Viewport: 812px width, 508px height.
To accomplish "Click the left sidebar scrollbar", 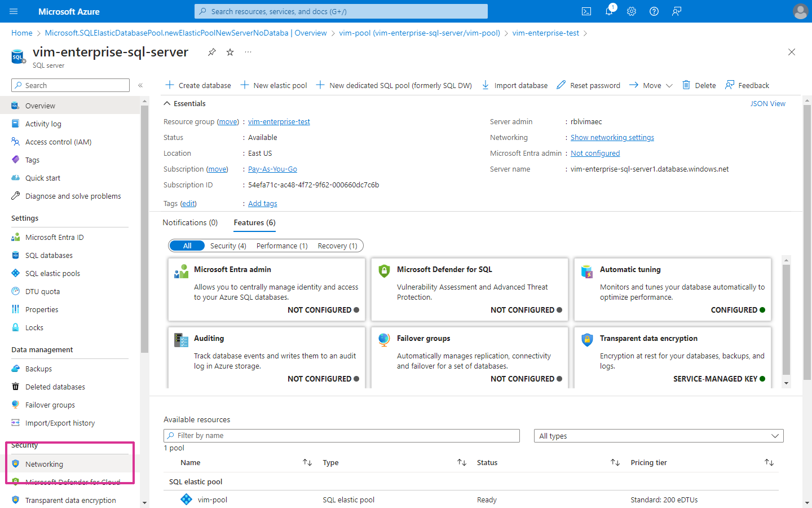I will 144,229.
